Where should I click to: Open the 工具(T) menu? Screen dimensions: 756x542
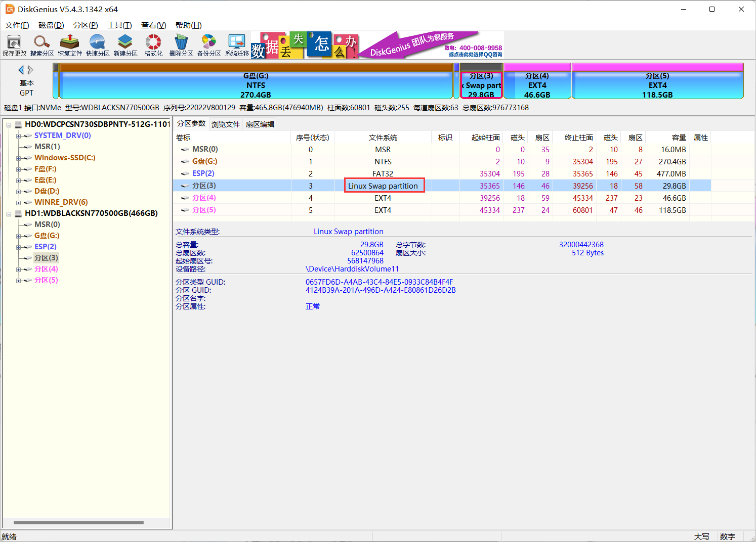[119, 25]
